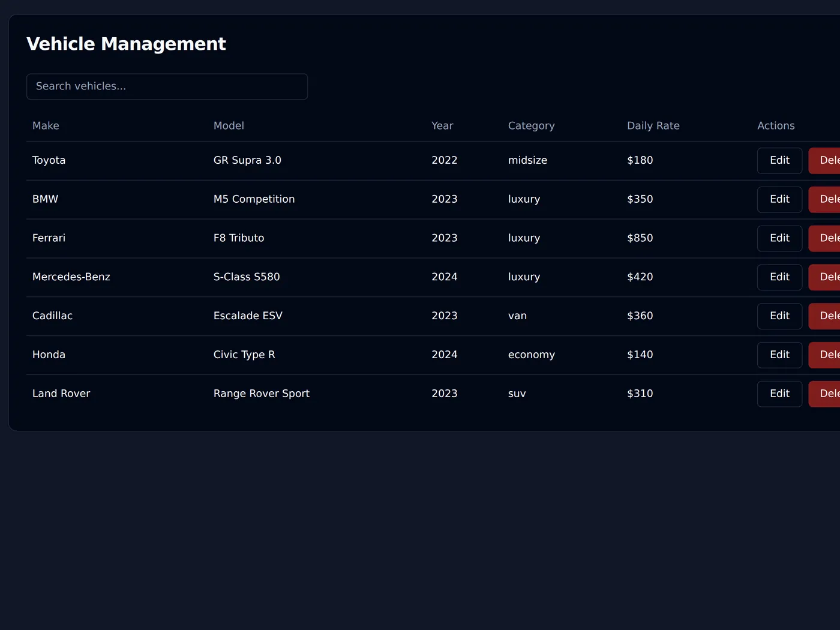Image resolution: width=840 pixels, height=630 pixels.
Task: Select the suv category cell
Action: click(517, 394)
